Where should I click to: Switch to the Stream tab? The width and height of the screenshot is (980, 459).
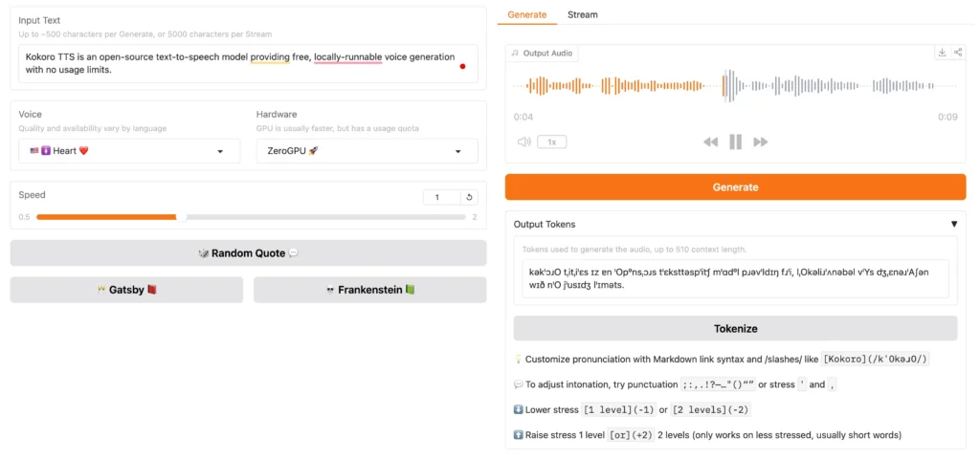[582, 14]
